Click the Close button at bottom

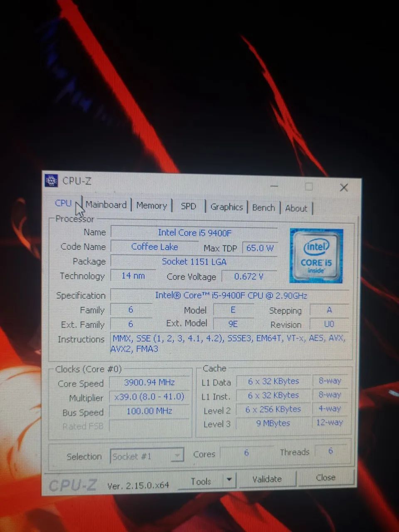point(325,478)
